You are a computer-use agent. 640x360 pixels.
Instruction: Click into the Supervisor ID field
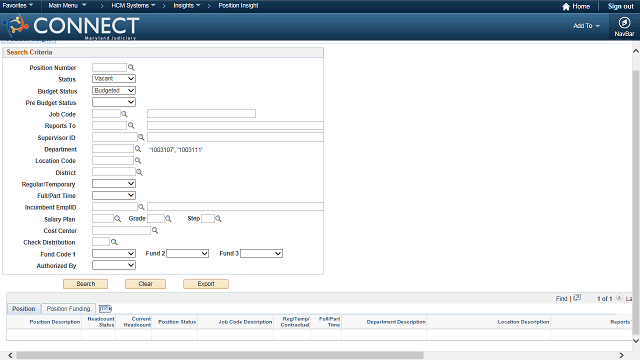pos(115,137)
